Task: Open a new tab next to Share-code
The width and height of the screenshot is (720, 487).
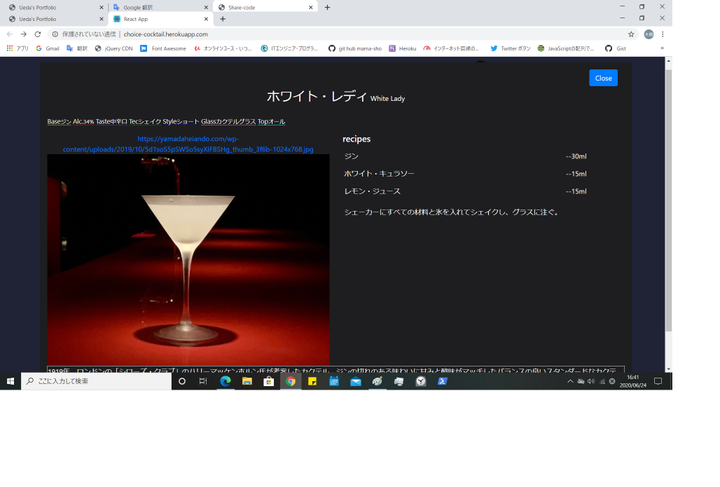Action: 327,7
